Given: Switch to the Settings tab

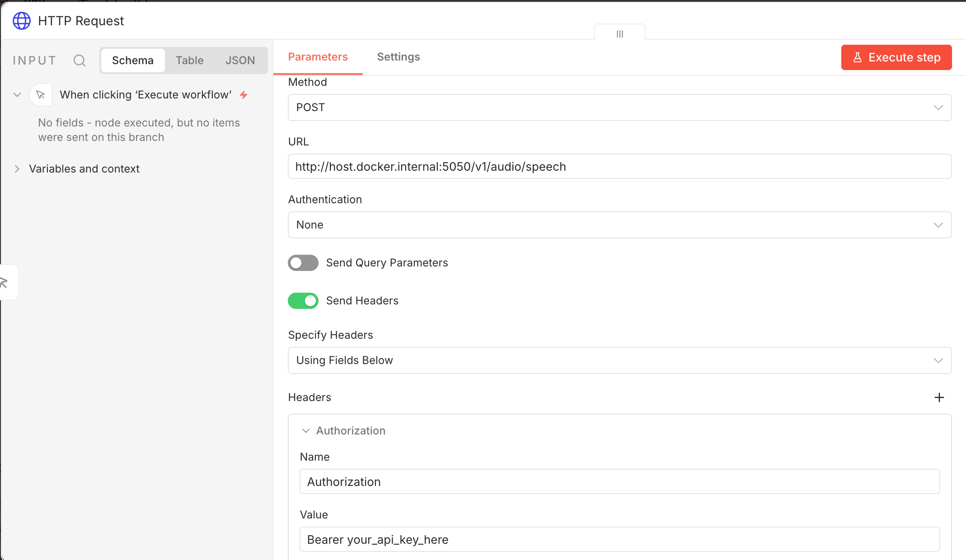Looking at the screenshot, I should pyautogui.click(x=399, y=57).
